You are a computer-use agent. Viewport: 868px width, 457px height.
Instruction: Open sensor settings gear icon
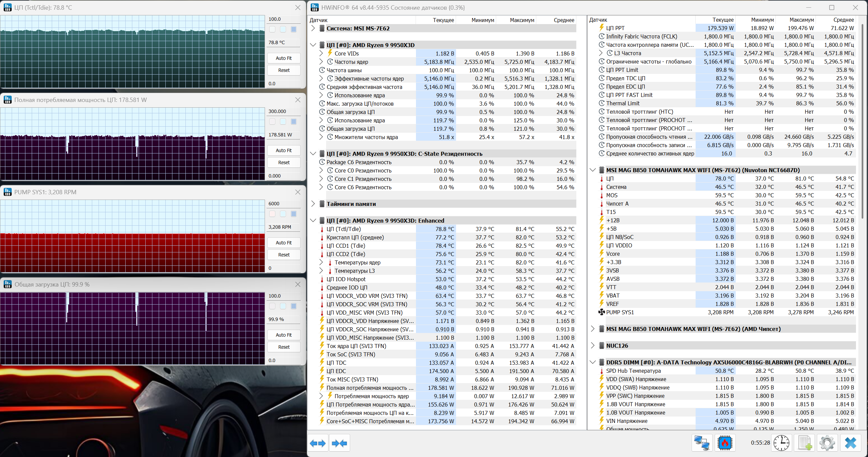click(827, 443)
